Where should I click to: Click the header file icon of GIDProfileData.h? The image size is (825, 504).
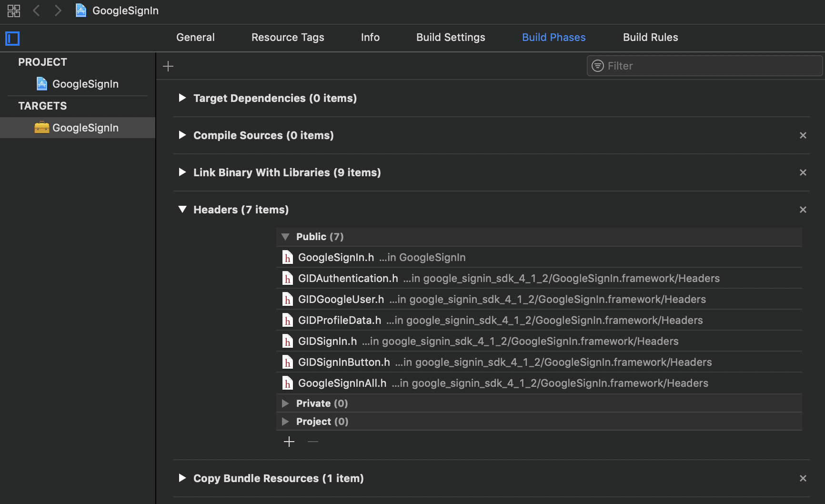(287, 320)
